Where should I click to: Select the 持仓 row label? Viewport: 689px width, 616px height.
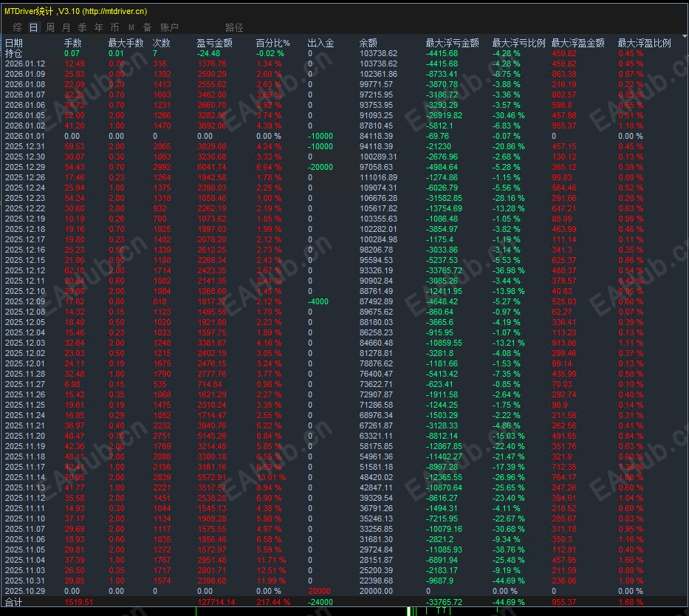[13, 54]
